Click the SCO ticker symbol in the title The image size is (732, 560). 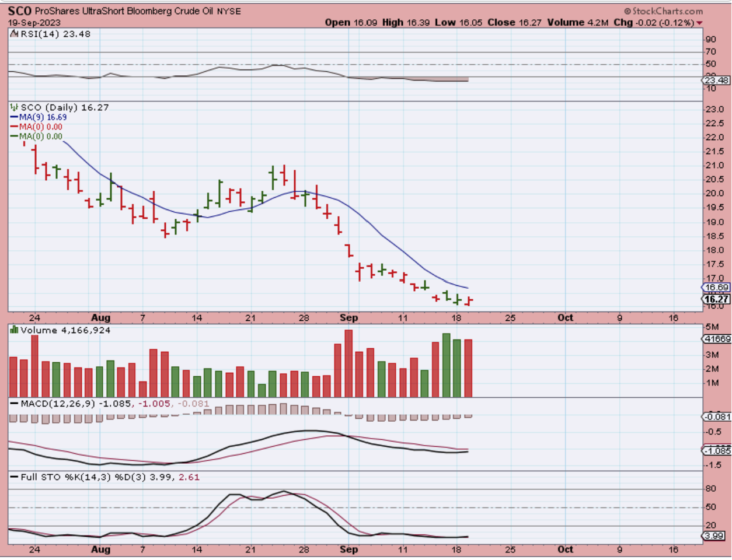tap(19, 10)
